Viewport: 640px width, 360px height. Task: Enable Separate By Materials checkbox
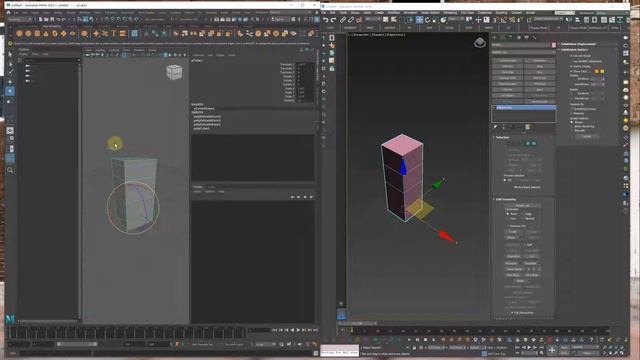tap(571, 113)
